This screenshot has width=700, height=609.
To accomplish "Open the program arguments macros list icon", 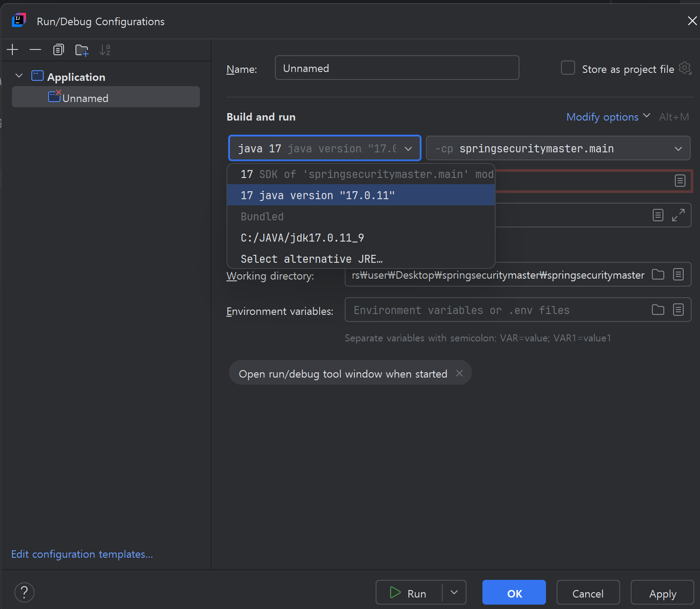I will (x=658, y=215).
